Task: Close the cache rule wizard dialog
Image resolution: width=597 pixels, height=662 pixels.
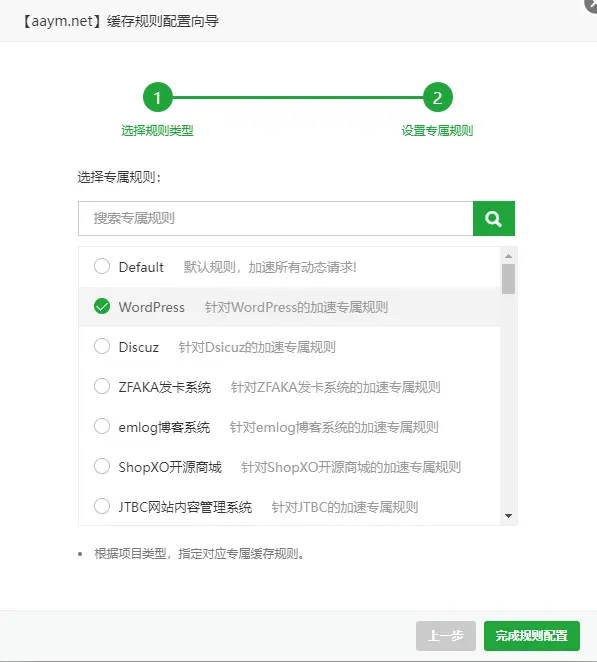Action: (x=592, y=4)
